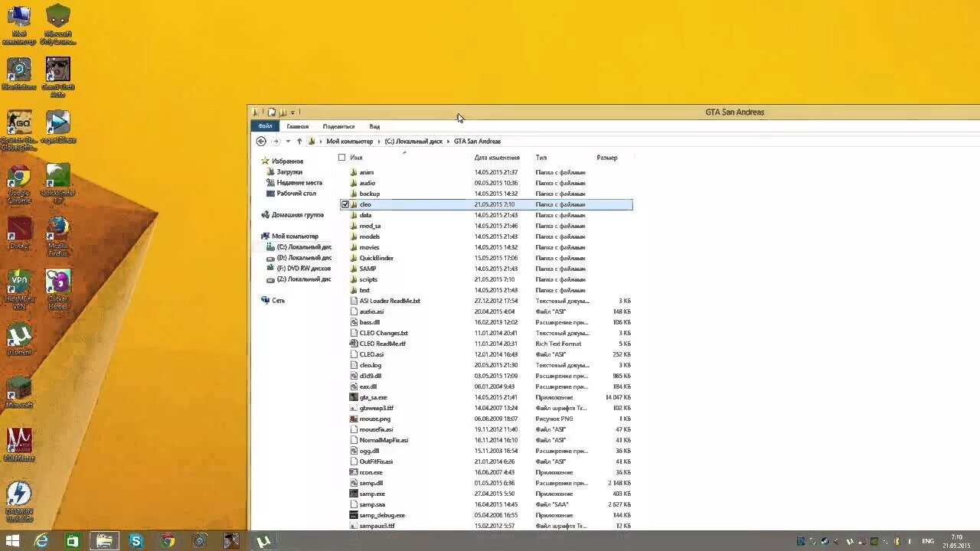The height and width of the screenshot is (551, 980).
Task: Click Мой компьютер in the address bar
Action: [x=350, y=142]
